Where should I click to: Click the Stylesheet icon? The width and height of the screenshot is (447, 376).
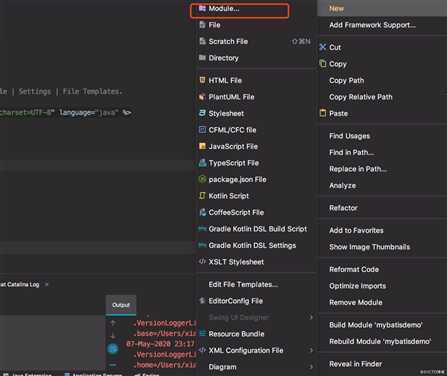tap(202, 113)
